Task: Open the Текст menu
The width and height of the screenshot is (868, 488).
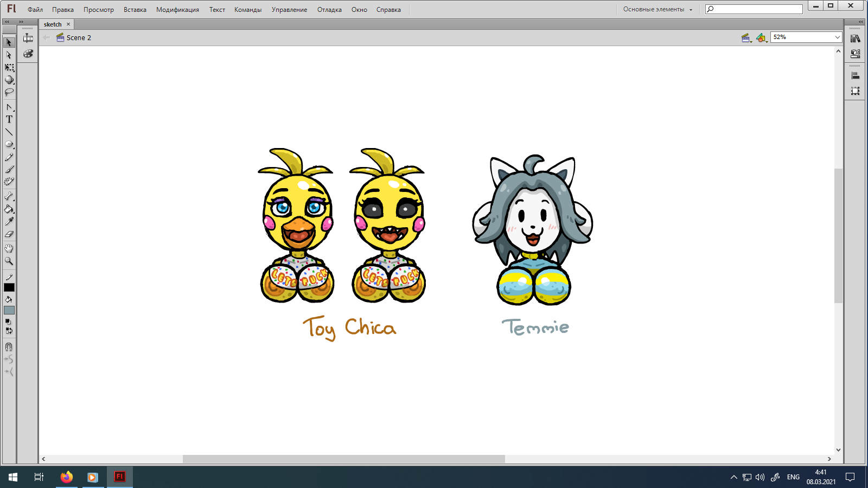Action: pos(217,10)
